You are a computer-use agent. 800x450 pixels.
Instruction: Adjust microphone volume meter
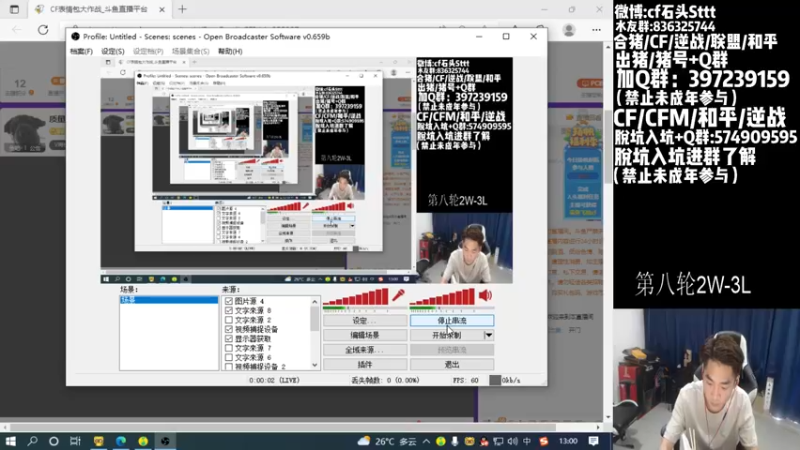click(356, 296)
